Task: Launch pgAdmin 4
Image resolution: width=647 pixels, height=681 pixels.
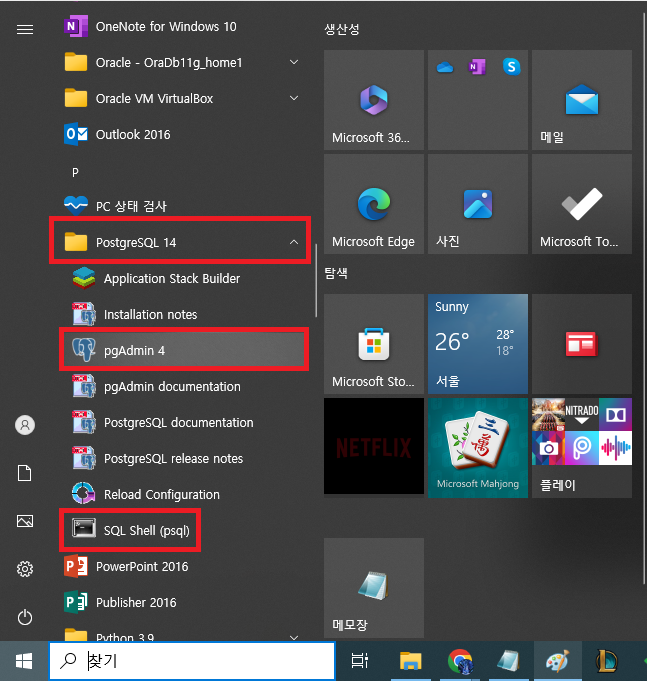Action: tap(182, 350)
